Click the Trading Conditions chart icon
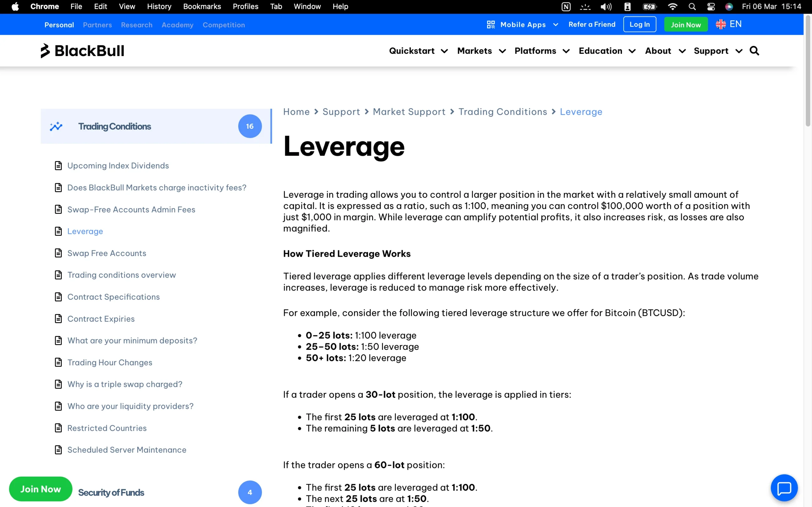This screenshot has height=507, width=812. click(x=56, y=126)
